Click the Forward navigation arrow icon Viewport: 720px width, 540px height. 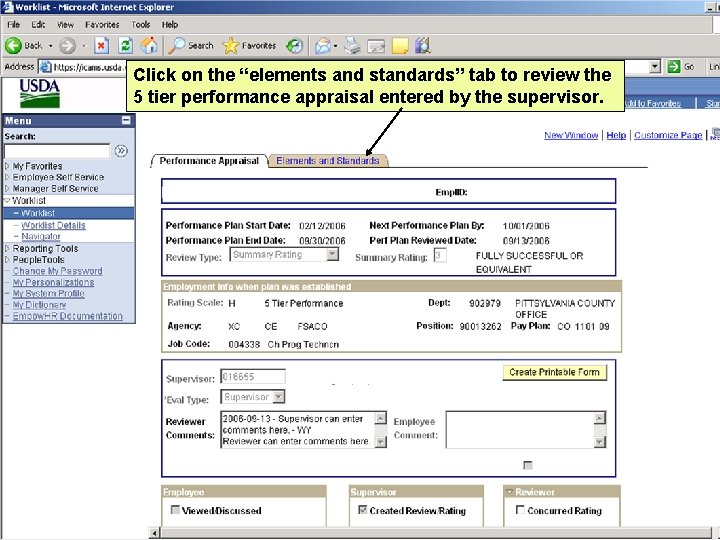68,45
